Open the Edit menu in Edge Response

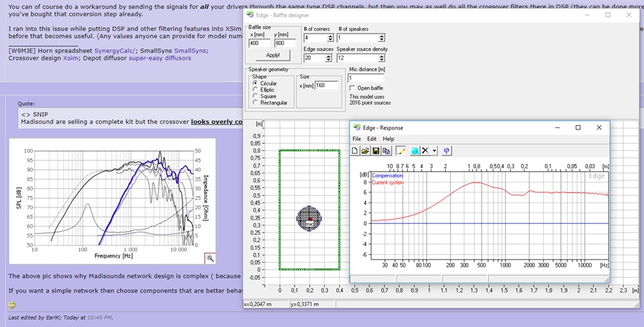click(371, 139)
